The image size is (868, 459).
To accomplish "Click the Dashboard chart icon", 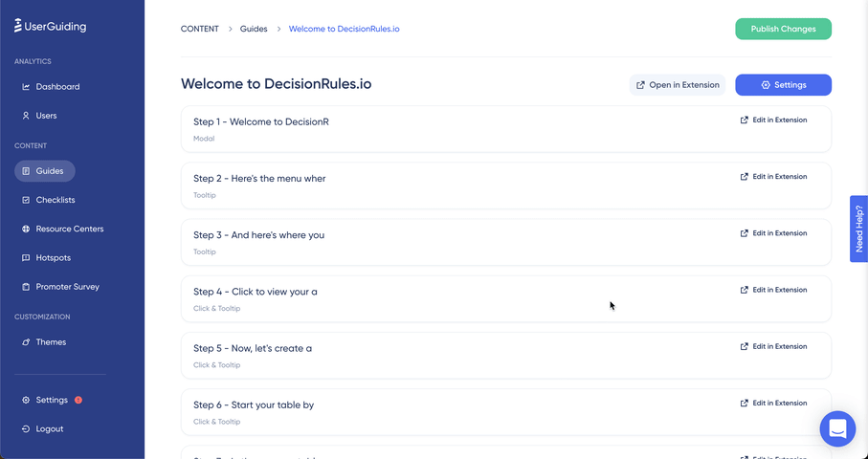I will [x=26, y=87].
